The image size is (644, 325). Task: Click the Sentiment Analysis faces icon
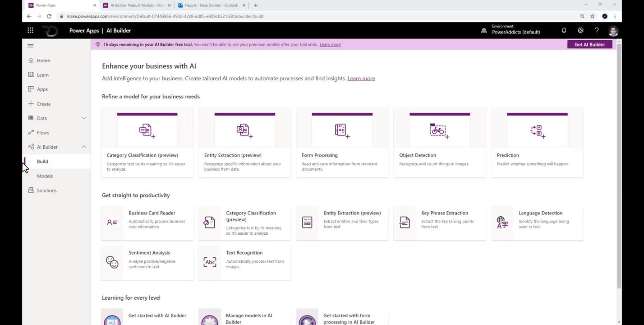(x=112, y=262)
